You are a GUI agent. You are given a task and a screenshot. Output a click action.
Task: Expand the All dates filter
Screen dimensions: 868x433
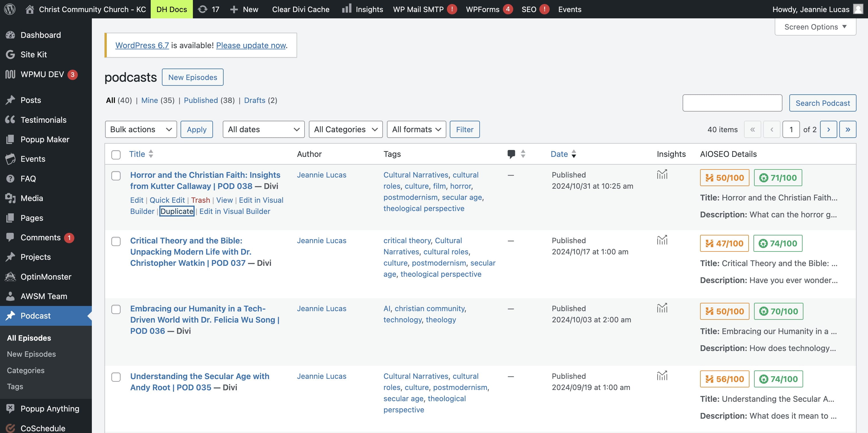click(263, 129)
